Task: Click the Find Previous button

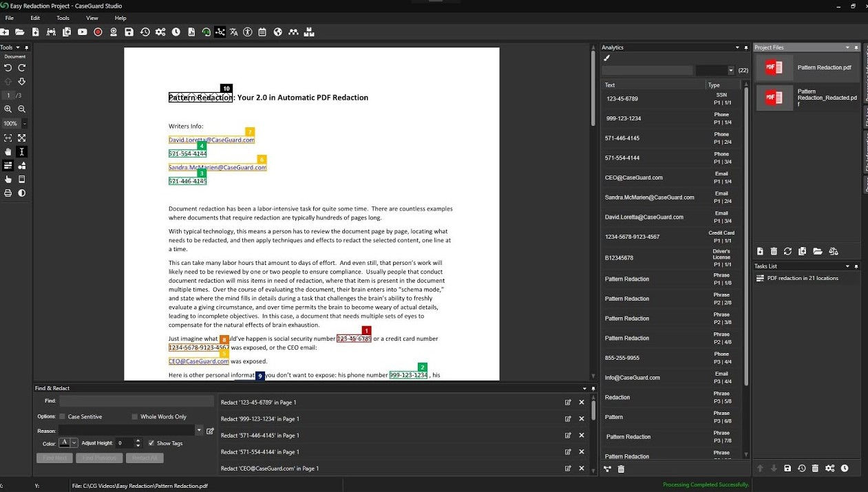Action: tap(100, 458)
